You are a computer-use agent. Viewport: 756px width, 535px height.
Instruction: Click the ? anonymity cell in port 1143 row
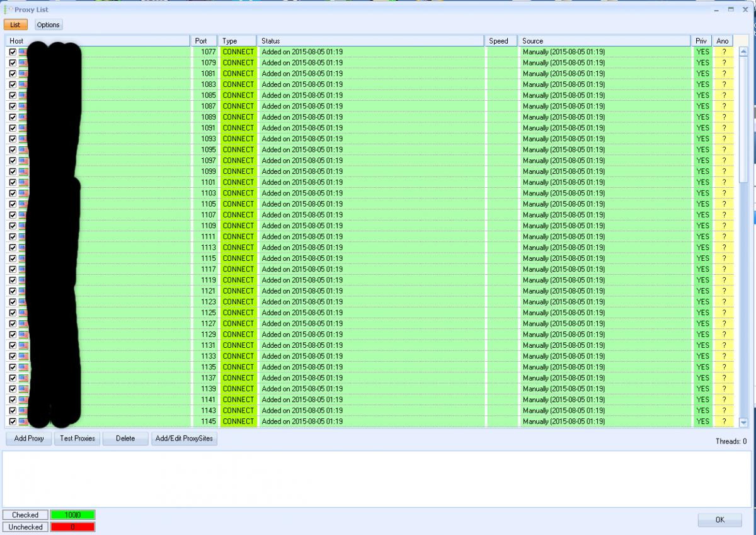pyautogui.click(x=724, y=410)
